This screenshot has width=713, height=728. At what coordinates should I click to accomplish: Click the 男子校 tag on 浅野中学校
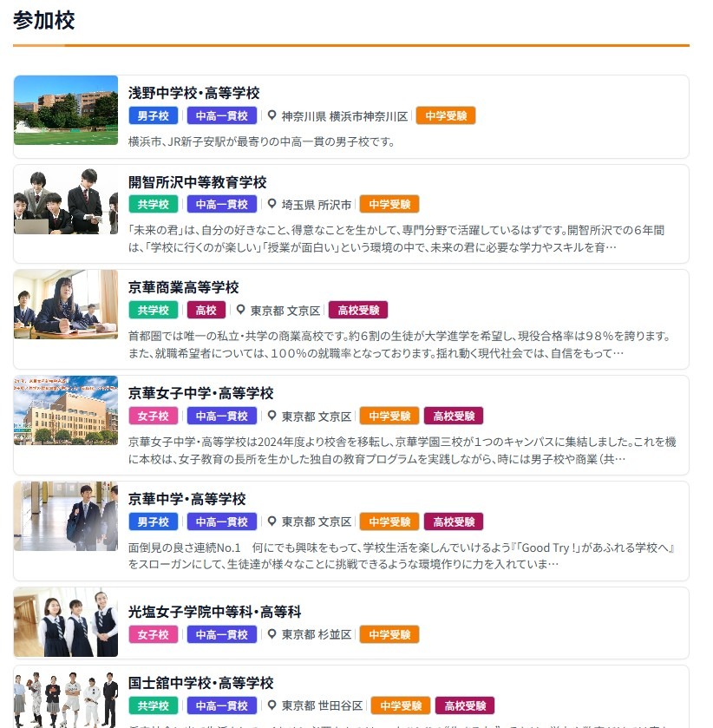(x=153, y=115)
